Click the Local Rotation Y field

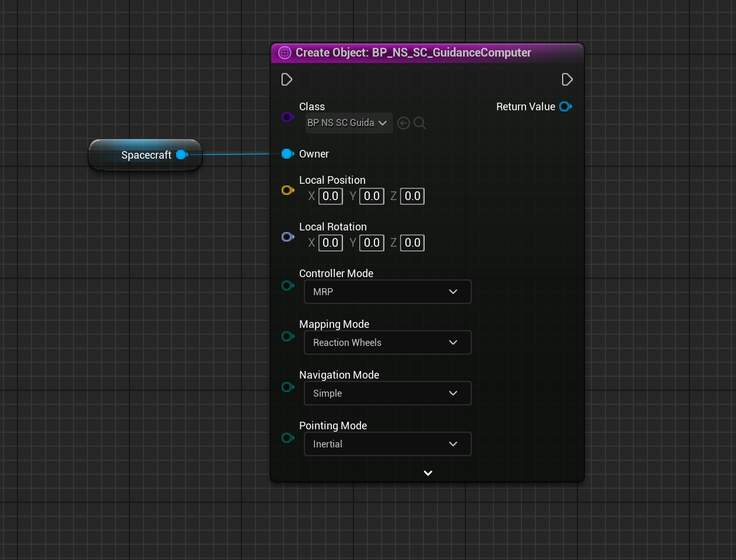371,243
